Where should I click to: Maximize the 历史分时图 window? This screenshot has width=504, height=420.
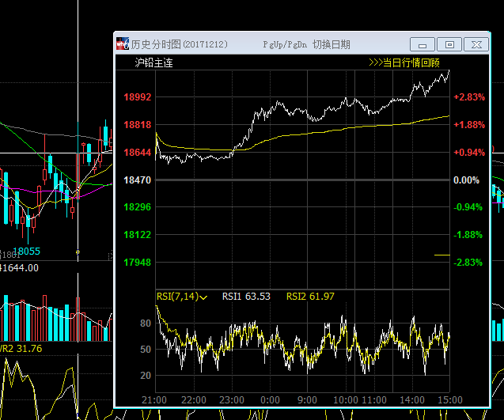tap(449, 44)
